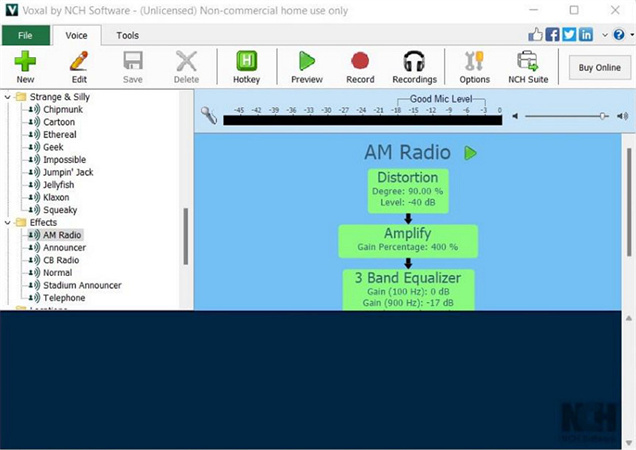Click the Effects folder label
Viewport: 636px width, 450px height.
(x=43, y=222)
